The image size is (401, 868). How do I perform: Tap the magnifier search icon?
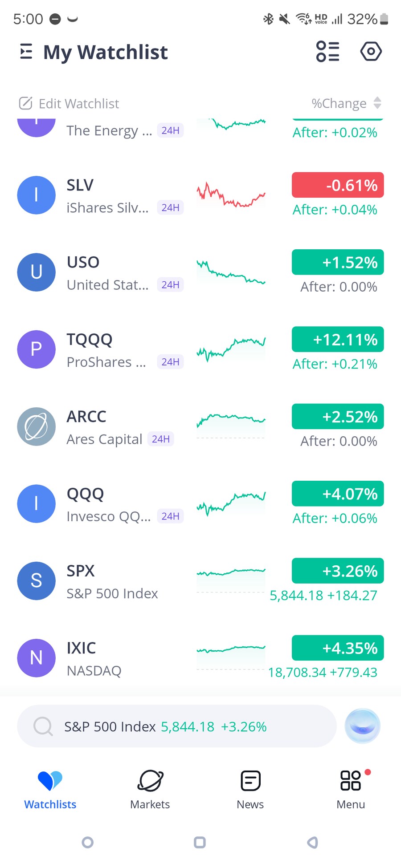tap(43, 726)
